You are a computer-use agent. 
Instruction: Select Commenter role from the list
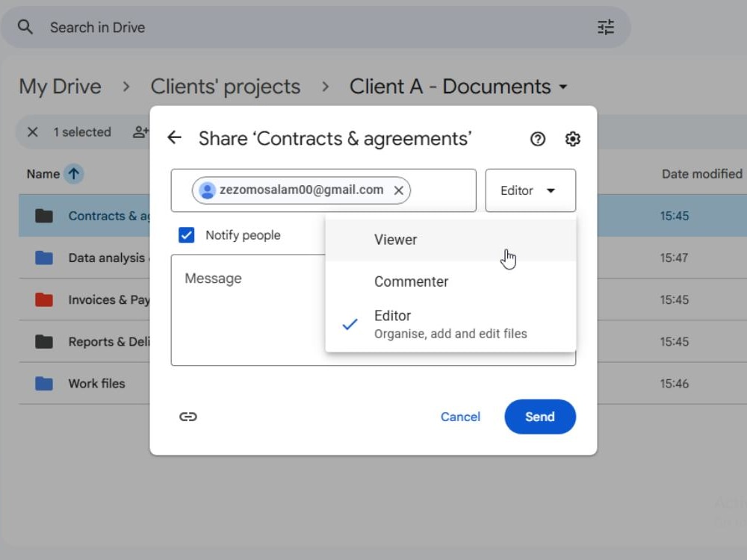click(450, 281)
